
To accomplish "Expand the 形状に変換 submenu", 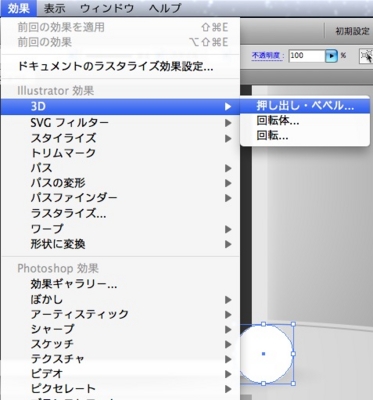I will point(120,244).
